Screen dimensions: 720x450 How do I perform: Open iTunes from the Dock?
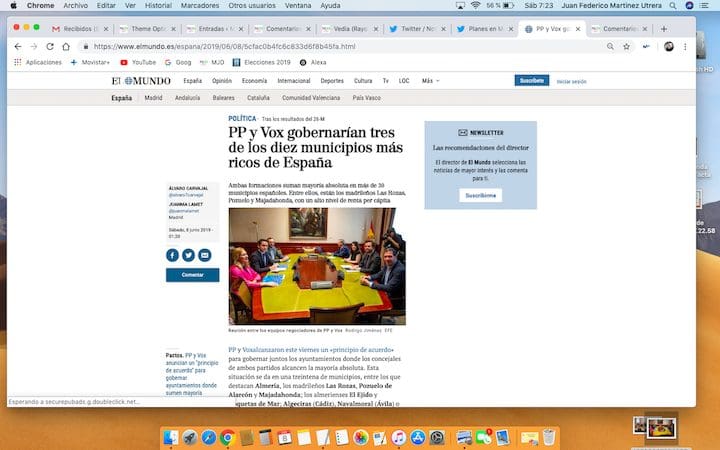coord(399,437)
